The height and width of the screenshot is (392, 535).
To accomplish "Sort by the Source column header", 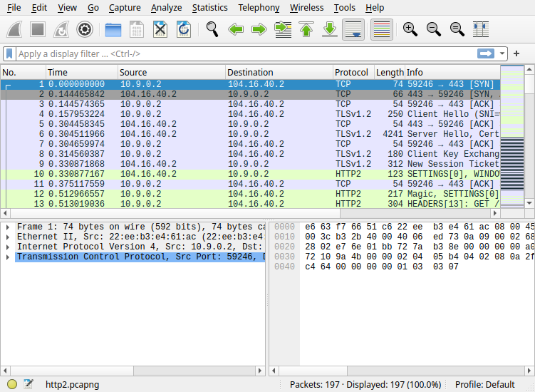I will click(x=172, y=73).
